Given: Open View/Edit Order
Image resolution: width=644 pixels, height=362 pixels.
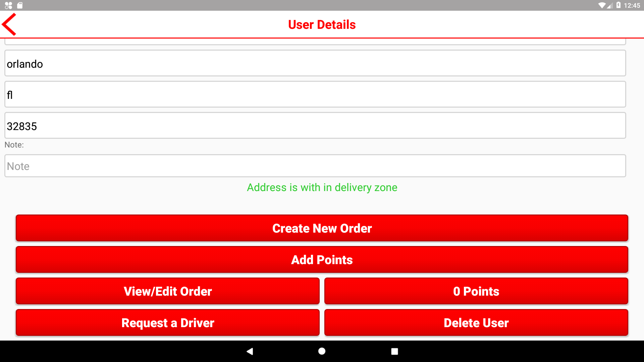Looking at the screenshot, I should [167, 291].
